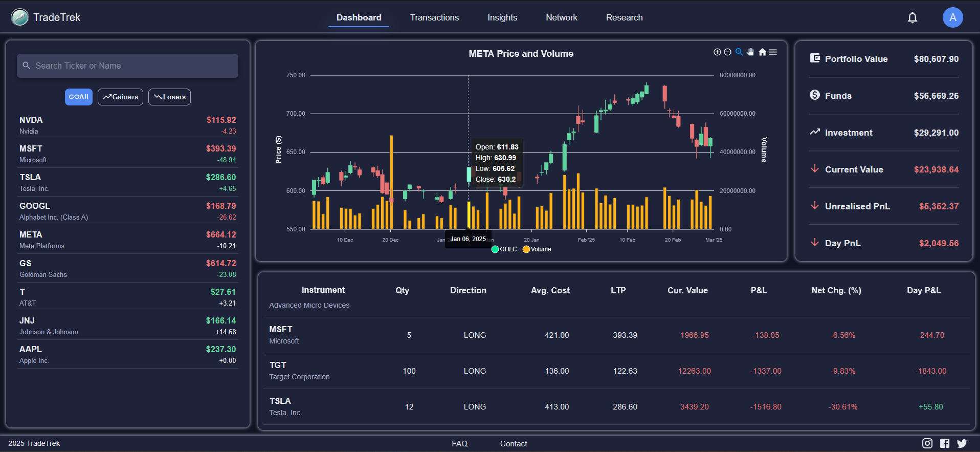
Task: Open the TSLA holding row in table
Action: click(x=616, y=407)
